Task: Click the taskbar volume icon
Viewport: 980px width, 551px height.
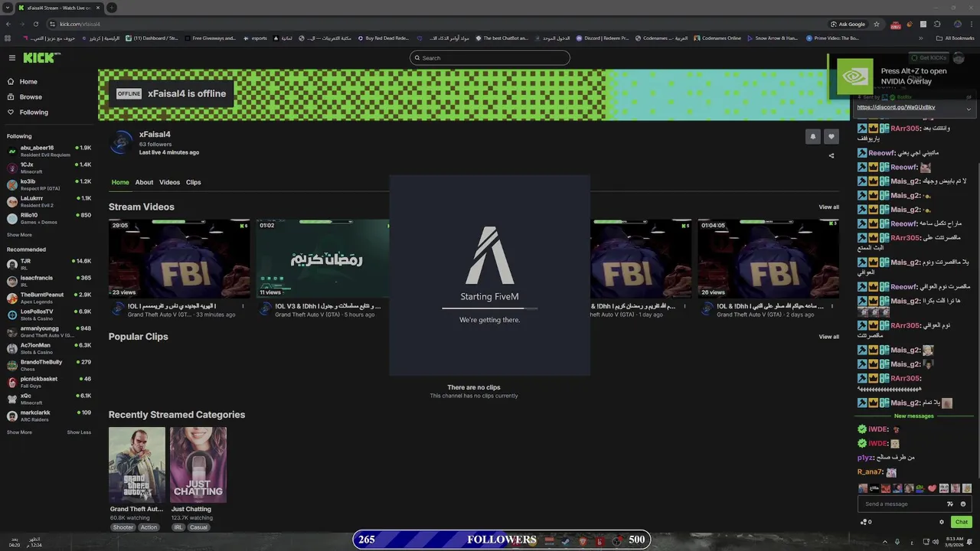Action: [x=935, y=542]
